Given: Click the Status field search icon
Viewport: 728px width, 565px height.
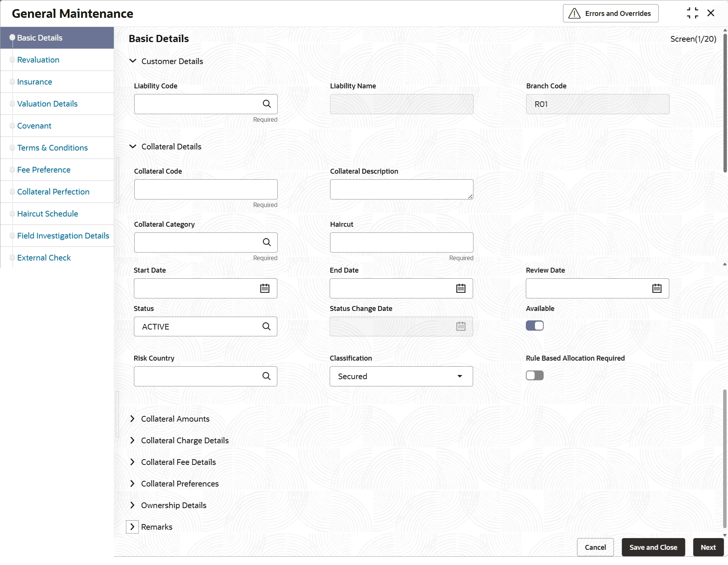Looking at the screenshot, I should pos(266,326).
